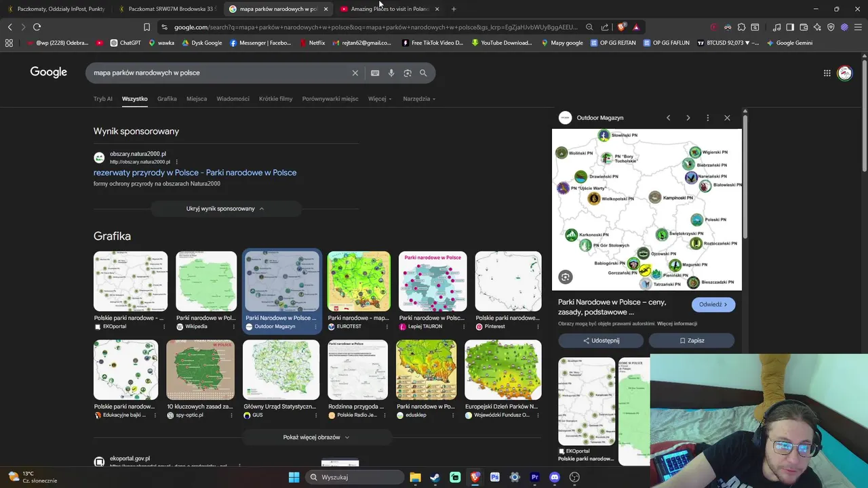Open rezerwaty przyrody w Polsce link

pos(195,173)
